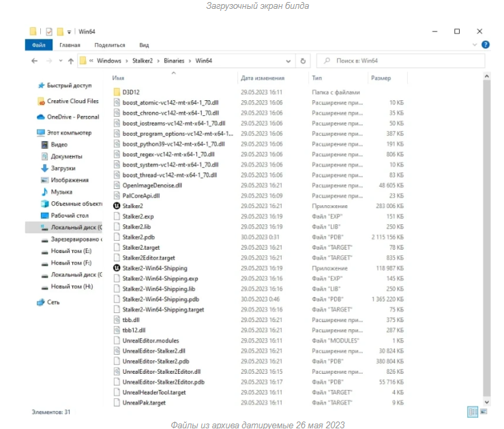This screenshot has width=504, height=429.
Task: Select Stalker2-Win64-Shipping.pdb file name
Action: (x=161, y=299)
